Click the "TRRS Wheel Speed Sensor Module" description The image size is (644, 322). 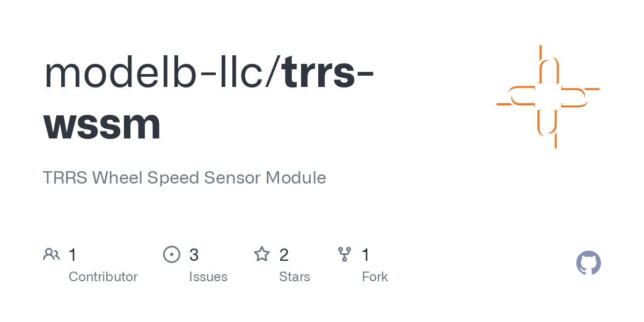(184, 178)
